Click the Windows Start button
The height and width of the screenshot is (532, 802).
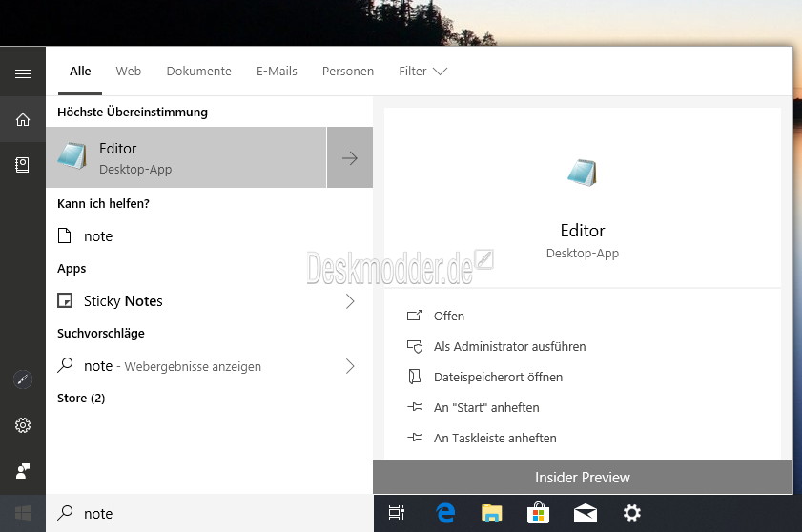click(x=23, y=513)
